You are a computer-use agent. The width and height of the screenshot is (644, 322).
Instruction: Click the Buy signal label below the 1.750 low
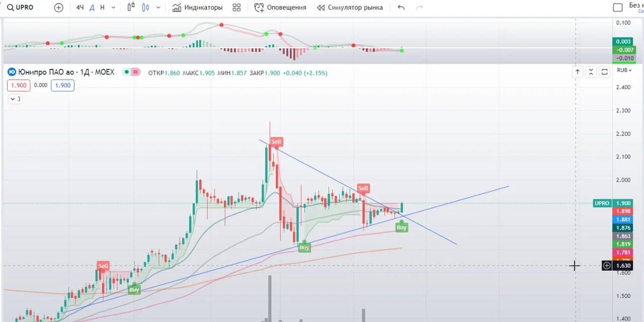[x=304, y=248]
